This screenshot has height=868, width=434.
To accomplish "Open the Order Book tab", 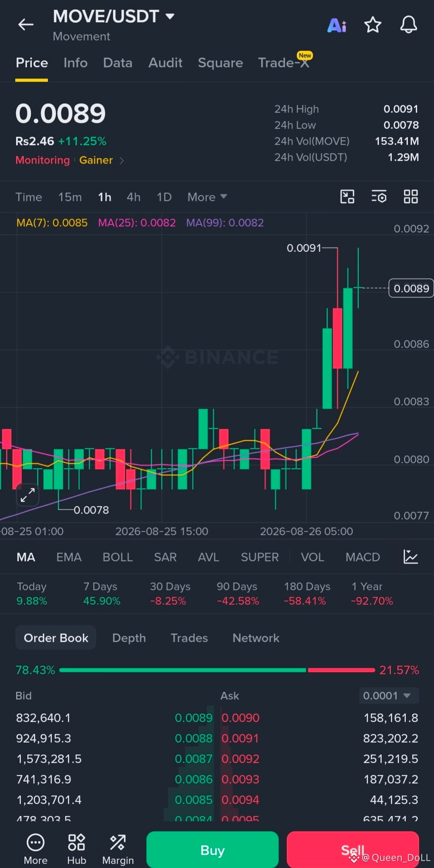I will coord(56,638).
